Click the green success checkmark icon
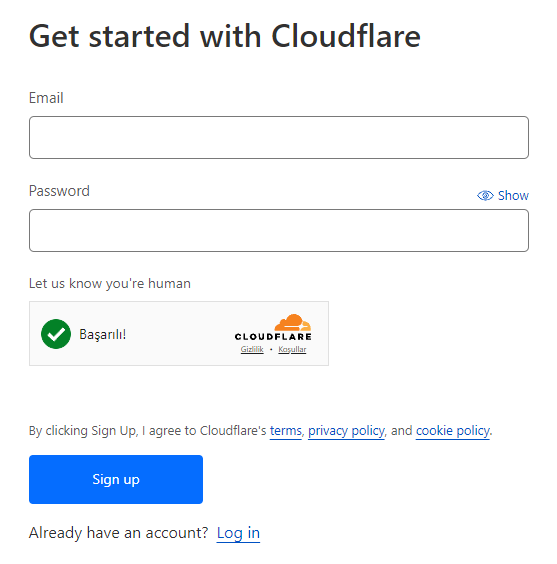557x564 pixels. click(x=56, y=334)
